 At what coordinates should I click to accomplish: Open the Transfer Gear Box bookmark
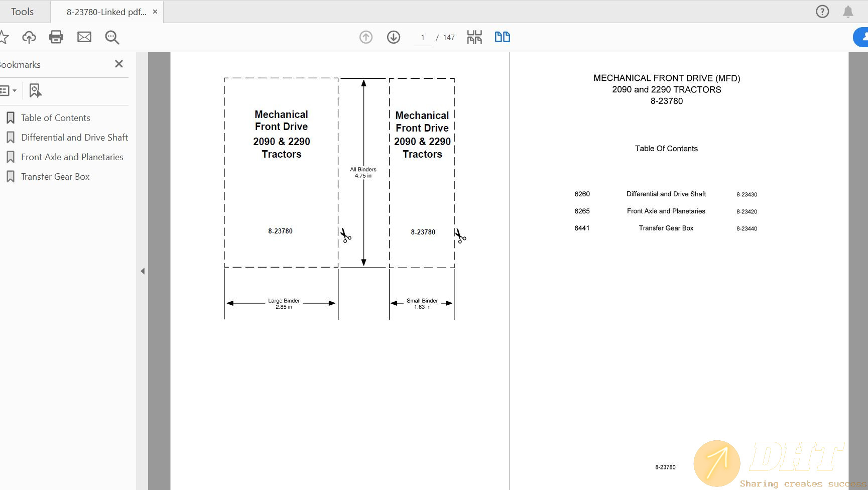point(55,176)
